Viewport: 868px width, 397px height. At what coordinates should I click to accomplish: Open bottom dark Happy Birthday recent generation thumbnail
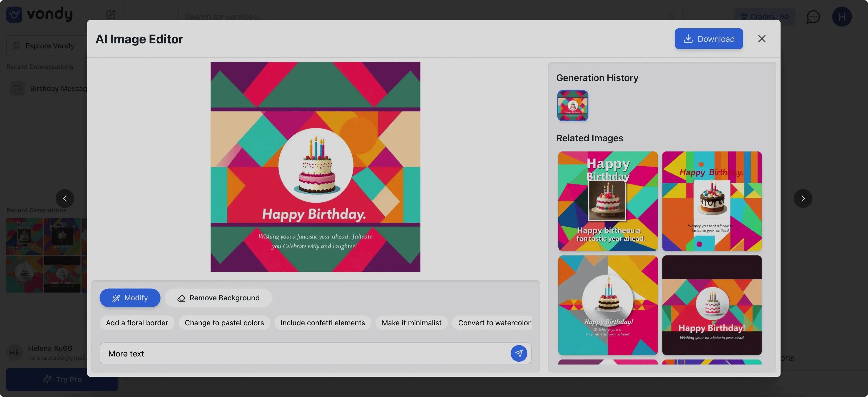62,274
